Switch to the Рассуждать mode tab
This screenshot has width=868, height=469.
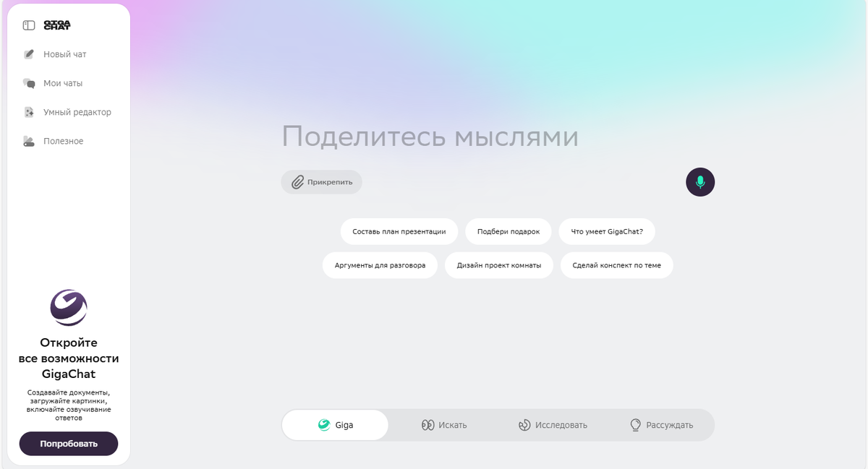tap(661, 425)
